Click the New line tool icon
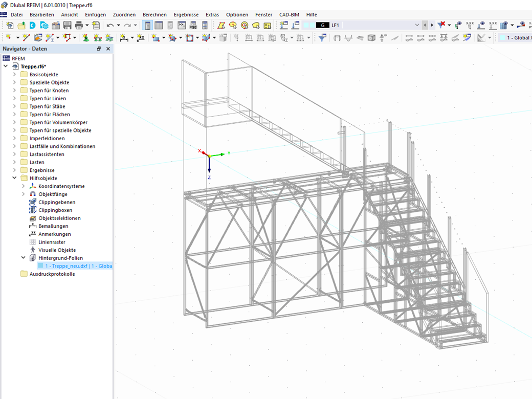Screen dimensions: 532x399 pos(26,38)
